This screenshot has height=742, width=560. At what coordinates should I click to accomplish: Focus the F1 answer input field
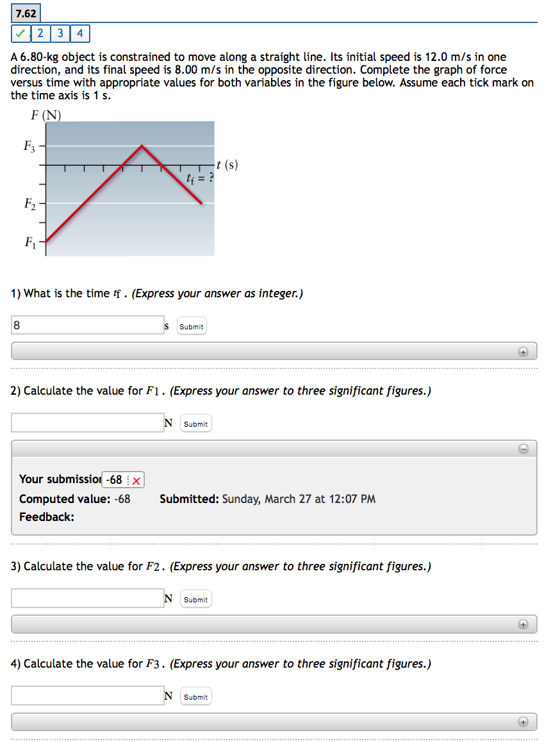click(x=88, y=423)
